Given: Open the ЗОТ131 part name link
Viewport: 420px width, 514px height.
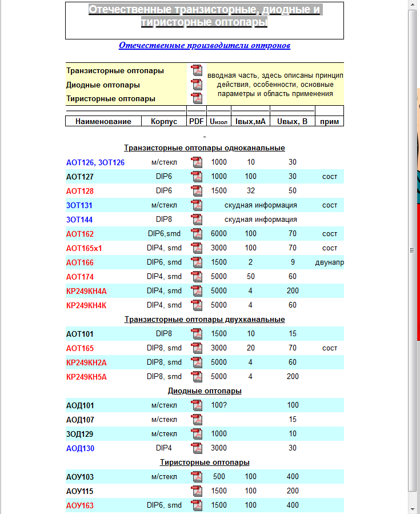Looking at the screenshot, I should [x=79, y=205].
